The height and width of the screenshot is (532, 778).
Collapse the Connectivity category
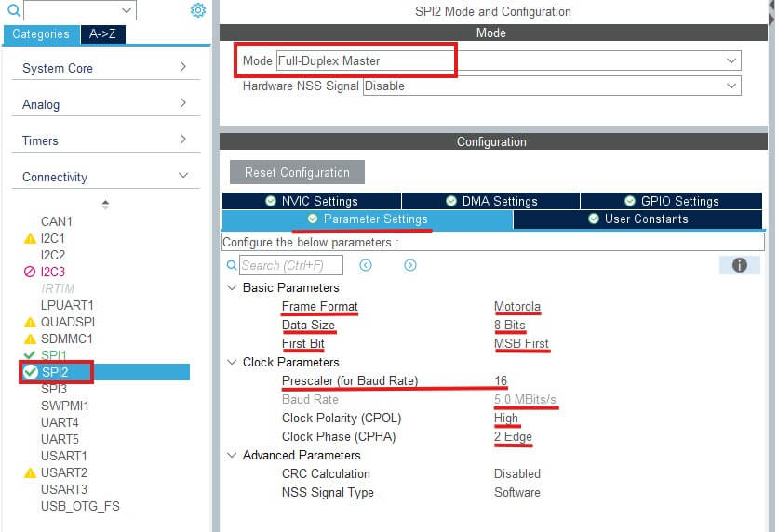click(x=183, y=177)
